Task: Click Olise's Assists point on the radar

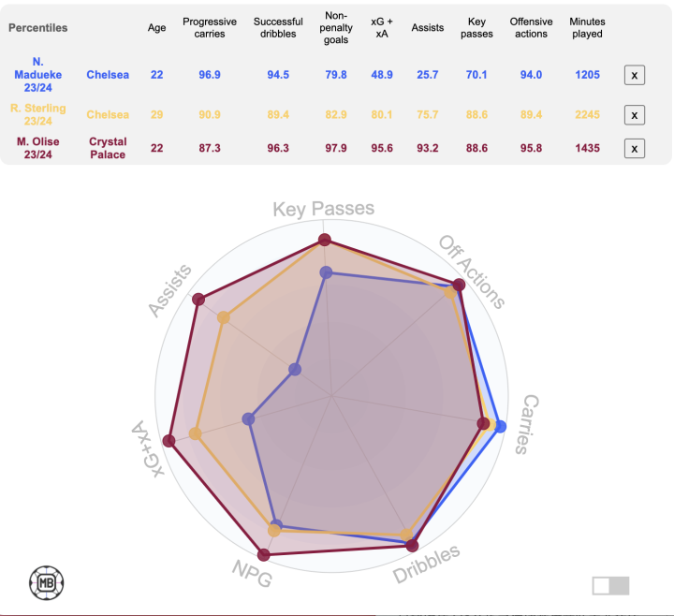Action: [x=198, y=300]
